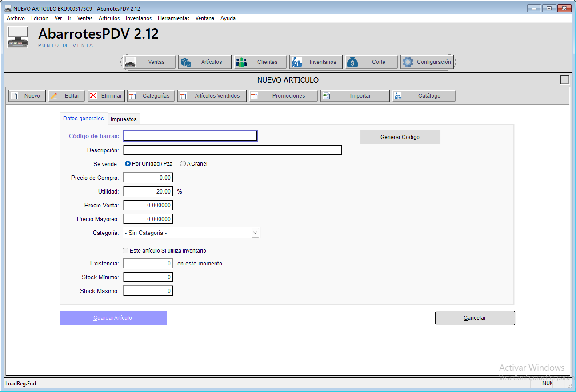Open the Categorías list
Screen dimensions: 576x392
[151, 96]
